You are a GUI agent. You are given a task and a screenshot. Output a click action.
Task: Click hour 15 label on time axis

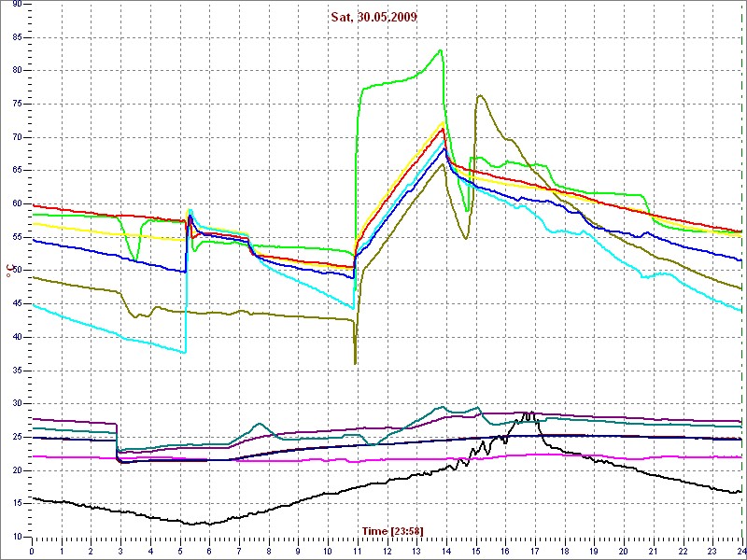coord(475,552)
